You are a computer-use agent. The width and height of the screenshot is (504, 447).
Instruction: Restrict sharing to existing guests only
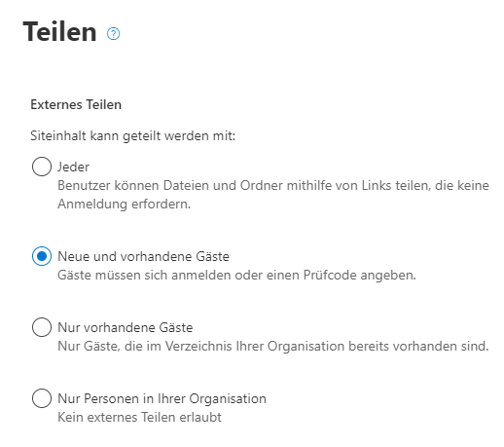(42, 327)
